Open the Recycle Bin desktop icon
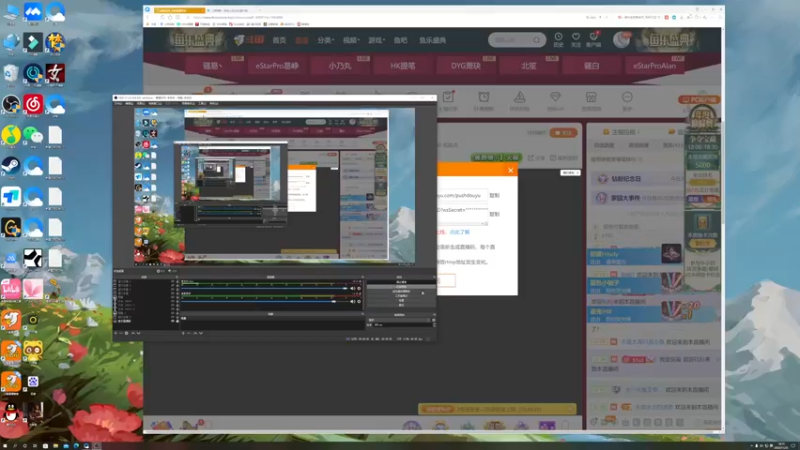800x450 pixels. click(x=11, y=73)
